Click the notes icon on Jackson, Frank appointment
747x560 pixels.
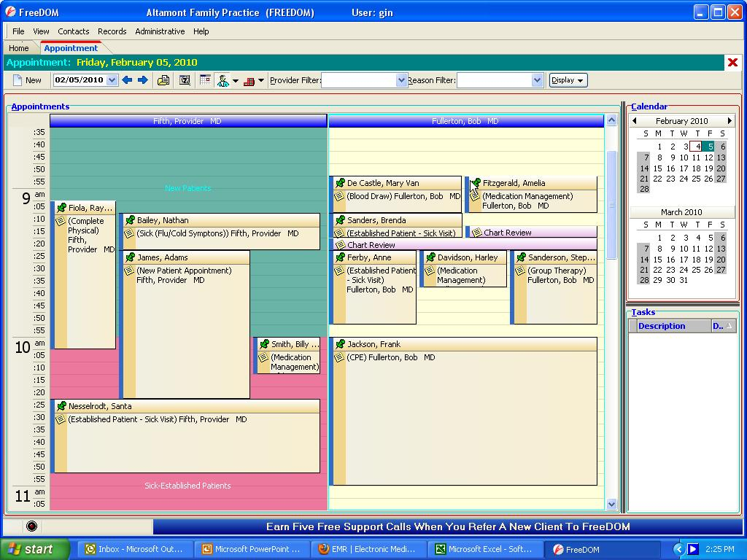[x=338, y=357]
